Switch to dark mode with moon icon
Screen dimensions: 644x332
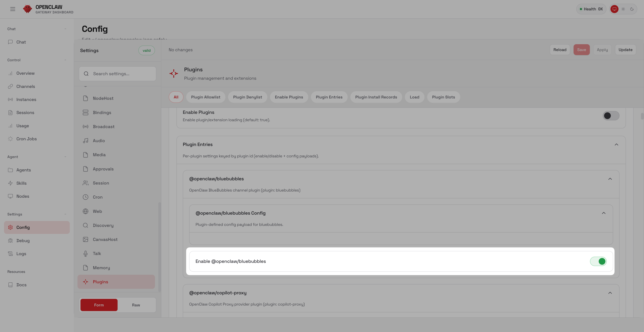click(632, 9)
